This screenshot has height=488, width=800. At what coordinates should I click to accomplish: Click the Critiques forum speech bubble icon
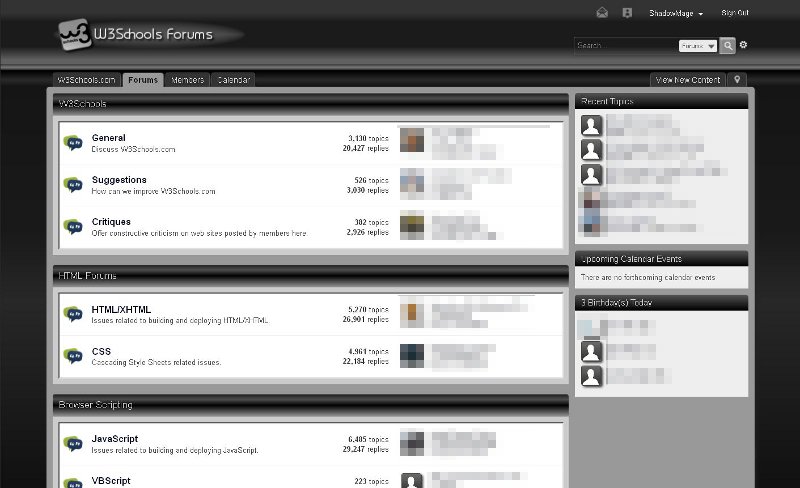coord(73,226)
